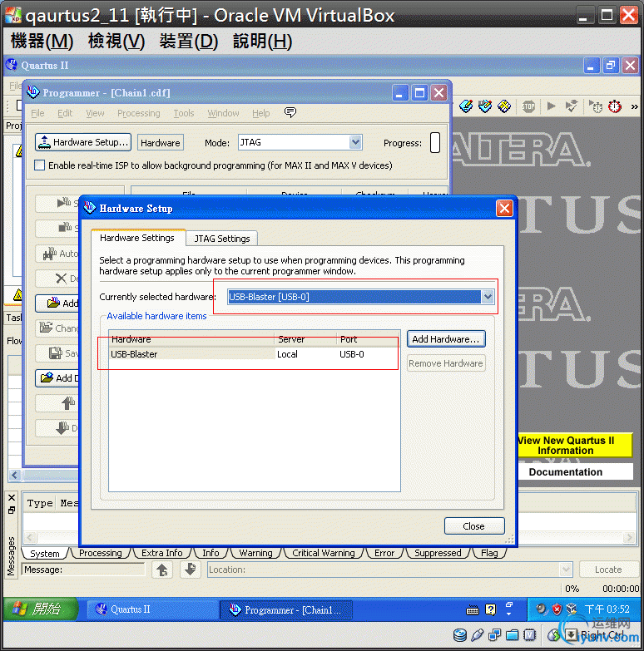Click Add Device button in Programmer sidebar

(x=57, y=378)
